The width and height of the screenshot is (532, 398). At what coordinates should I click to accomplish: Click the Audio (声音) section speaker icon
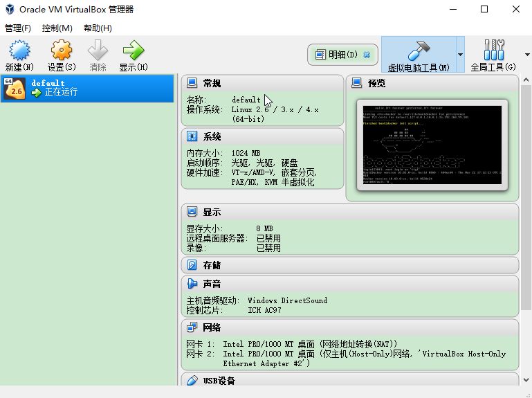click(x=192, y=284)
